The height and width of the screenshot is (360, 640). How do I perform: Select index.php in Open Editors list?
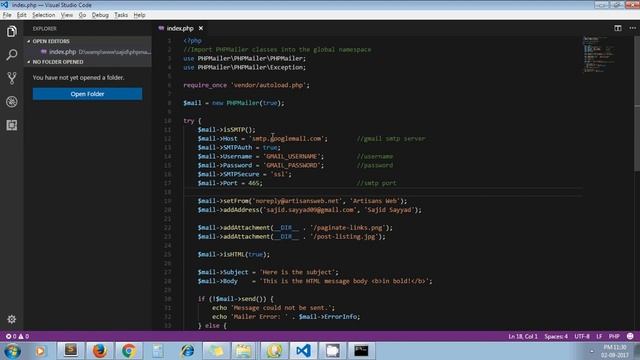[x=88, y=52]
